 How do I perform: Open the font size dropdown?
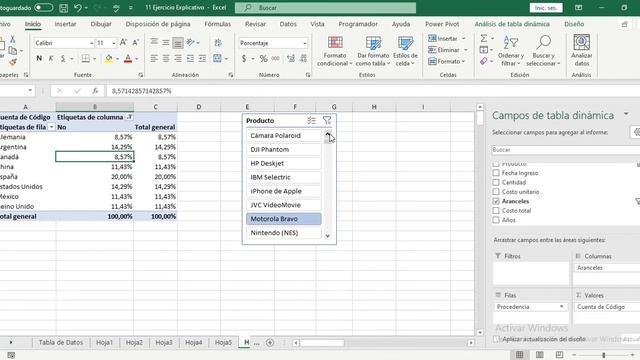coord(113,43)
